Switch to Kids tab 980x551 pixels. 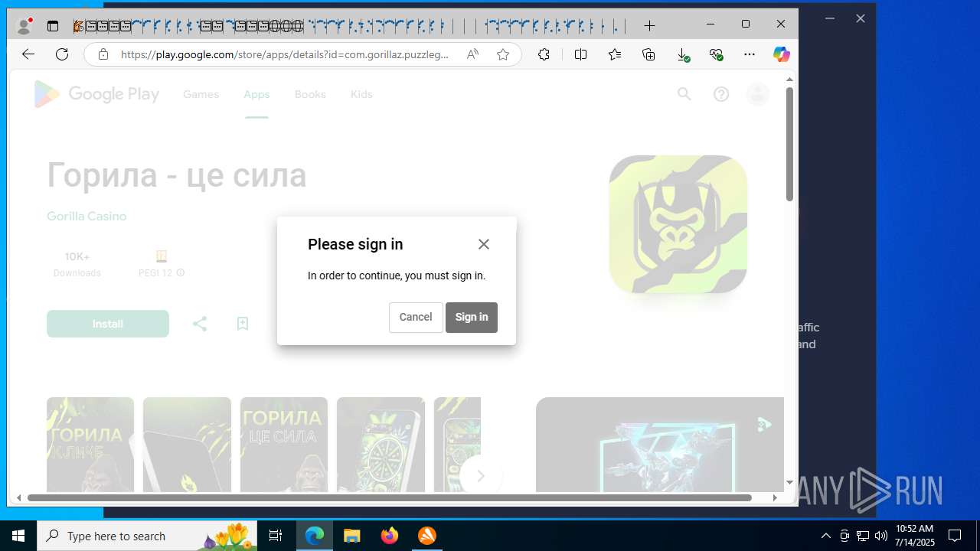(361, 94)
